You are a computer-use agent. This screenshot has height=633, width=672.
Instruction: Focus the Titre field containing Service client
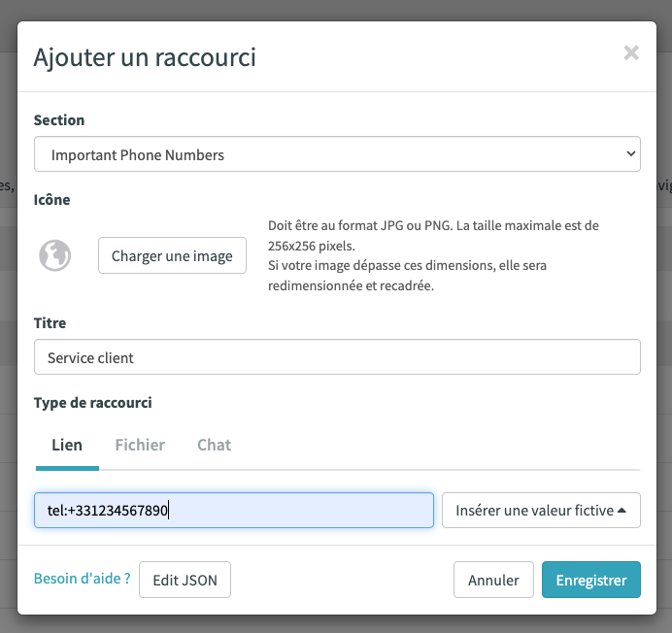pyautogui.click(x=337, y=357)
